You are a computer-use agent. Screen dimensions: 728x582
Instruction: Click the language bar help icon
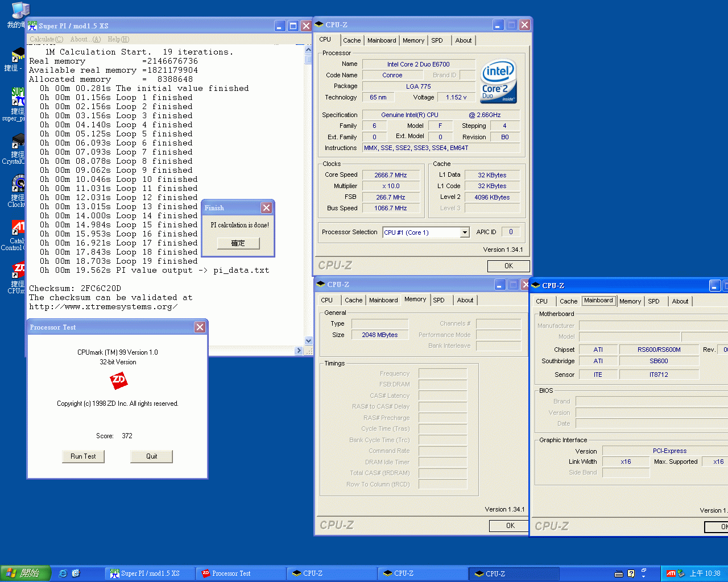point(631,573)
